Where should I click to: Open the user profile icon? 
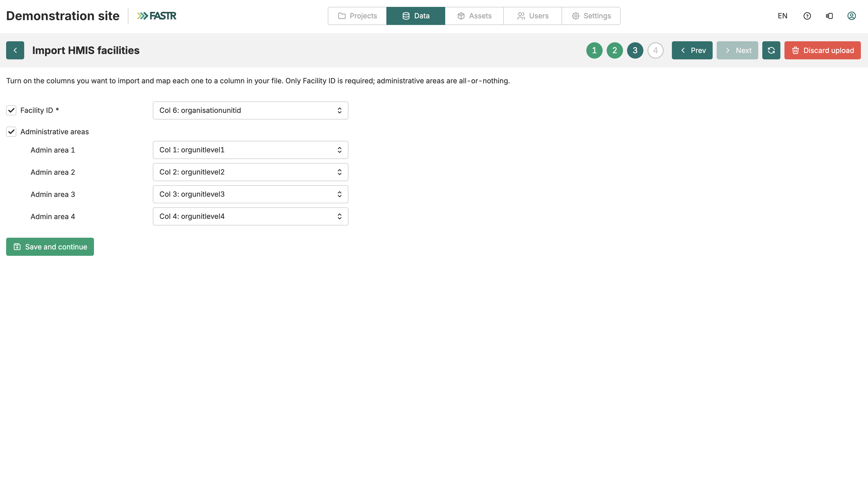851,16
